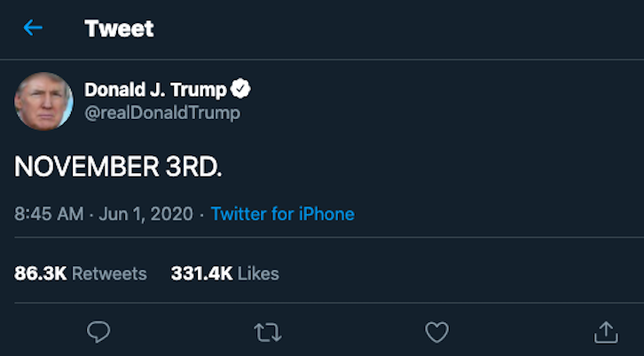Click the 3RD. text in the tweet
Screen dimensions: 644x356
(194, 167)
